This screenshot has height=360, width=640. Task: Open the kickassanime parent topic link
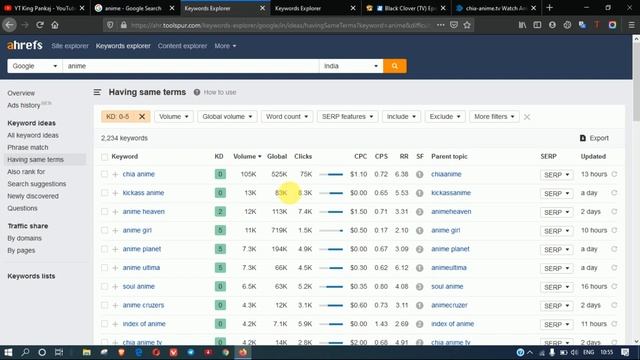[451, 193]
